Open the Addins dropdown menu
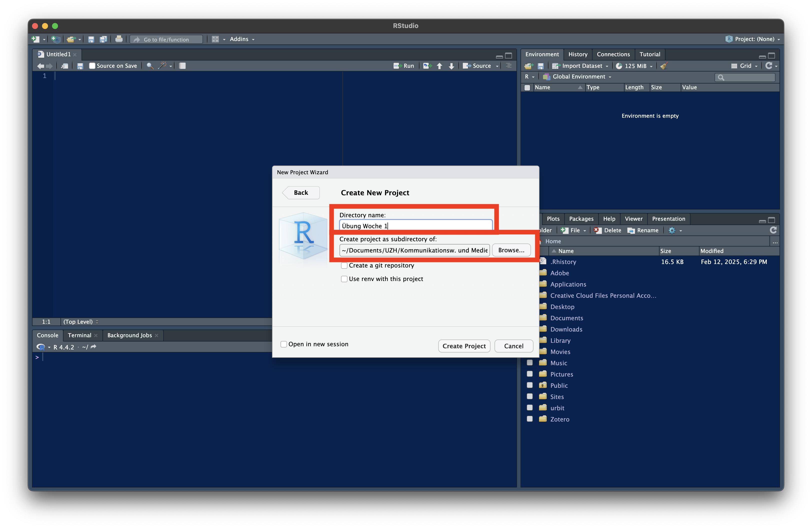This screenshot has height=528, width=812. (242, 39)
